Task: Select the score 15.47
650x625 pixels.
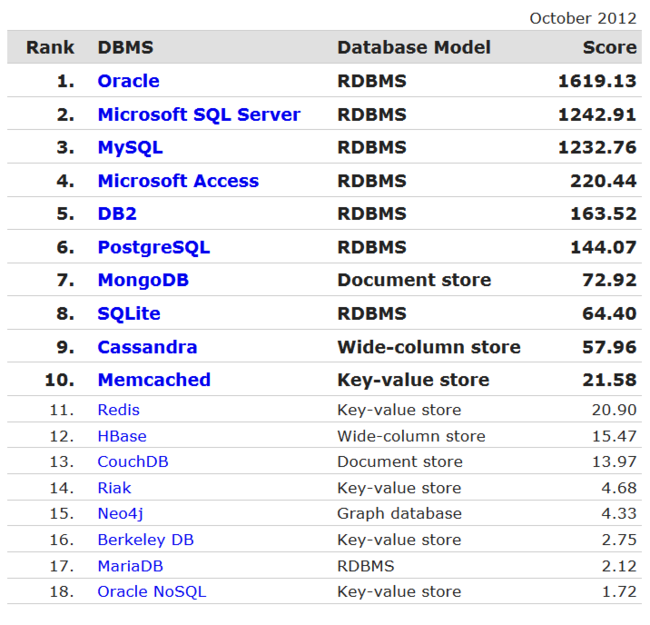Action: click(614, 436)
